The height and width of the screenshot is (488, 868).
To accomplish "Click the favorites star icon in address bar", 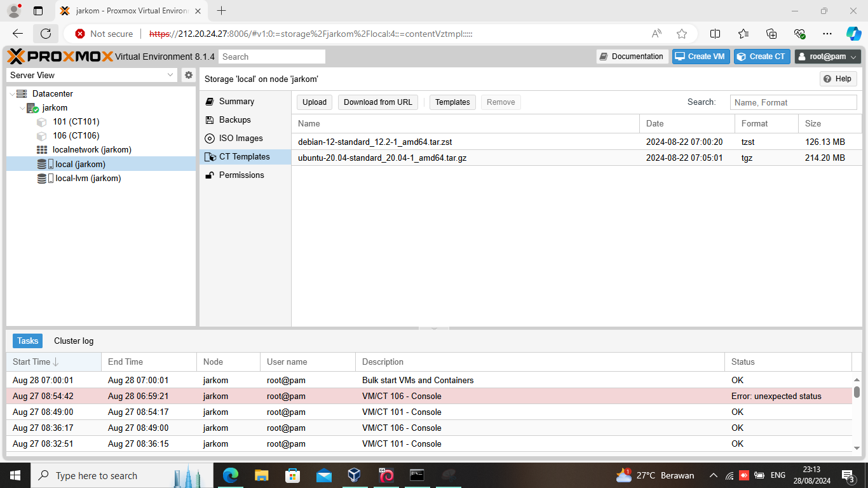I will (x=682, y=34).
